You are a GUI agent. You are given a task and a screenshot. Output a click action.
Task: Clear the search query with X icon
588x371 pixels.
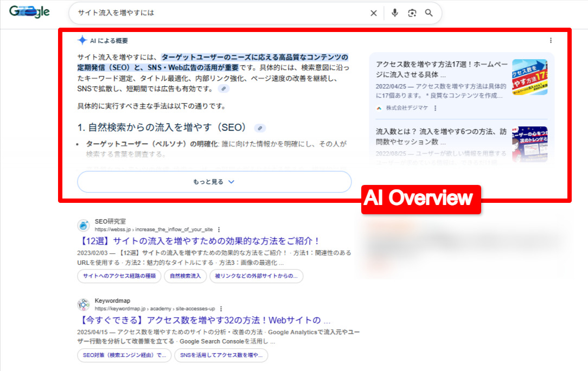pyautogui.click(x=373, y=13)
